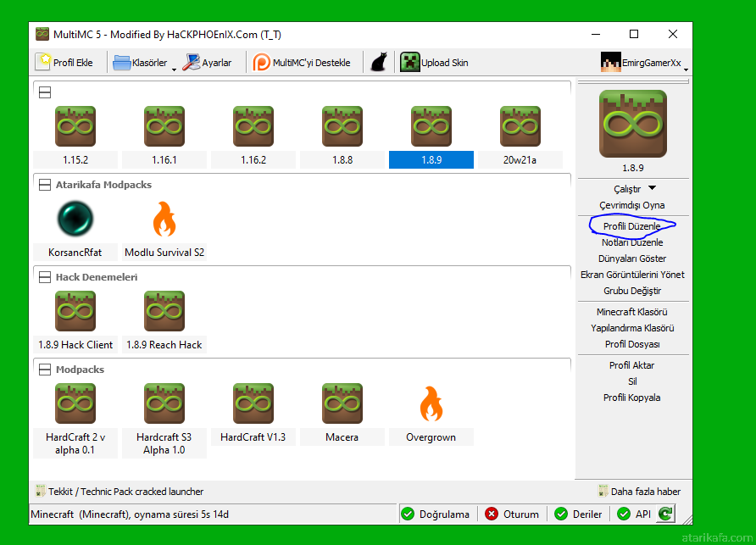Select the HardCraft 2 v alpha 0.1 icon

pyautogui.click(x=75, y=403)
